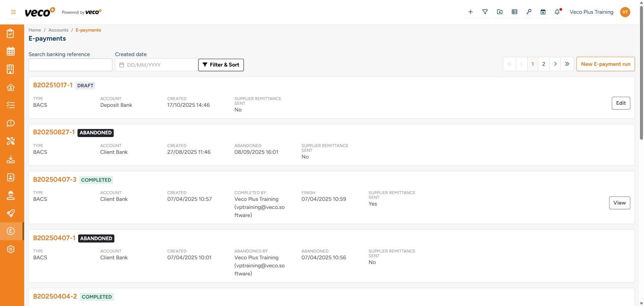644x306 pixels.
Task: Open the key icon in the top toolbar
Action: pyautogui.click(x=529, y=12)
